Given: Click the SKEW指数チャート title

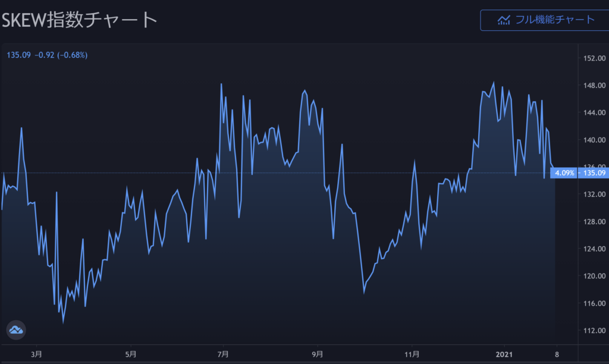Looking at the screenshot, I should coord(79,19).
